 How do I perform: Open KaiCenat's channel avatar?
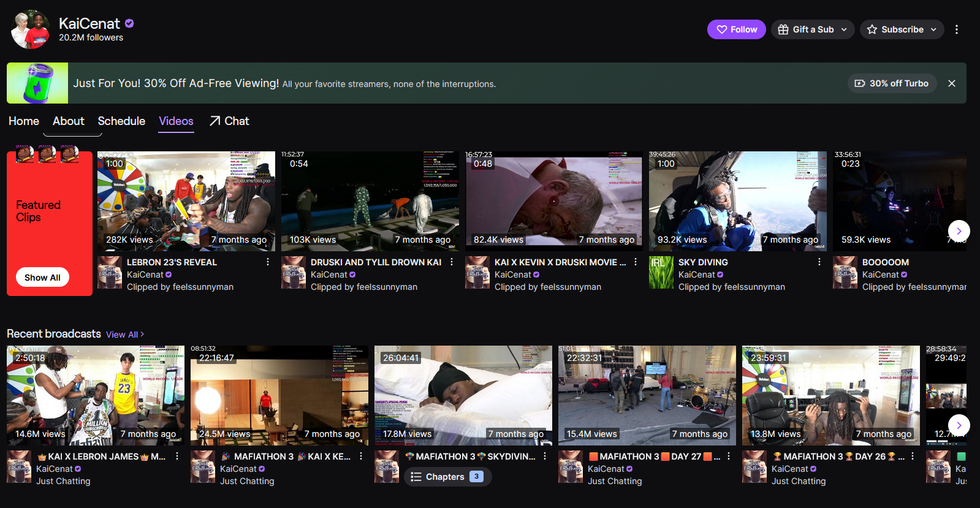(31, 29)
